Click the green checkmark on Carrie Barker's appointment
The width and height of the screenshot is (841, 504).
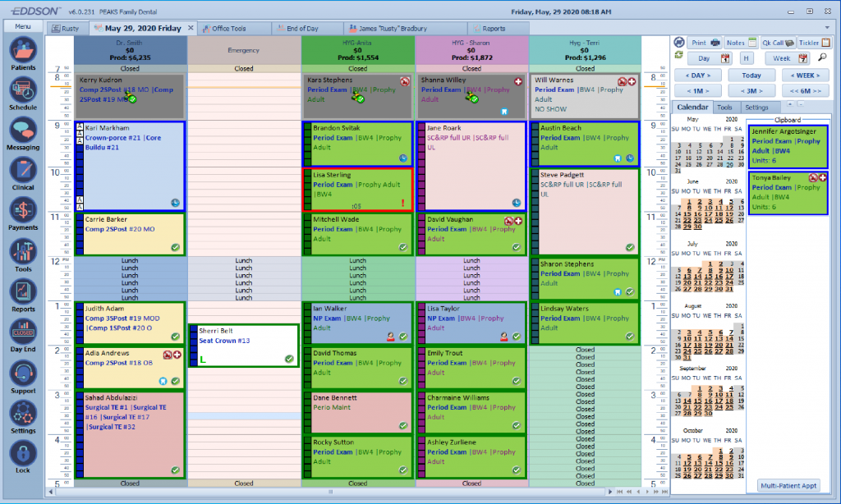(x=176, y=247)
